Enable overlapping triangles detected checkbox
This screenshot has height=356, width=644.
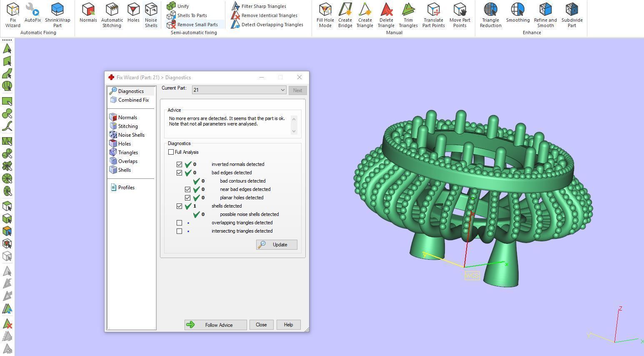[x=180, y=223]
